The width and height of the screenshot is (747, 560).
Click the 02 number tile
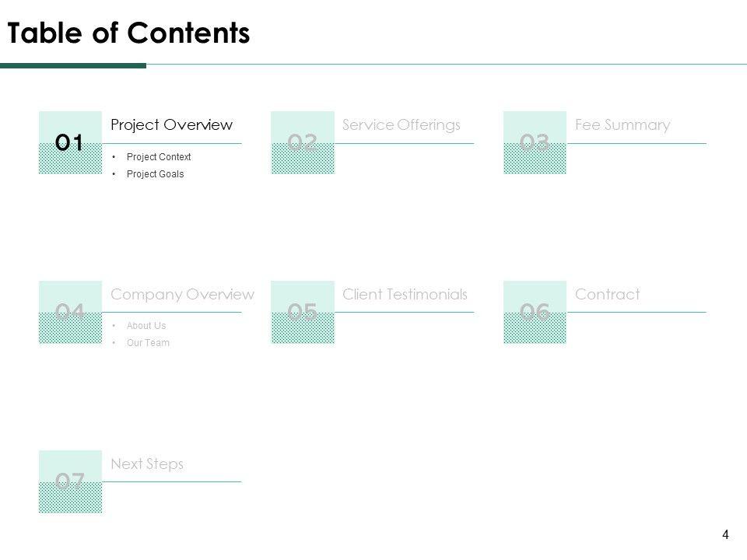pos(303,142)
